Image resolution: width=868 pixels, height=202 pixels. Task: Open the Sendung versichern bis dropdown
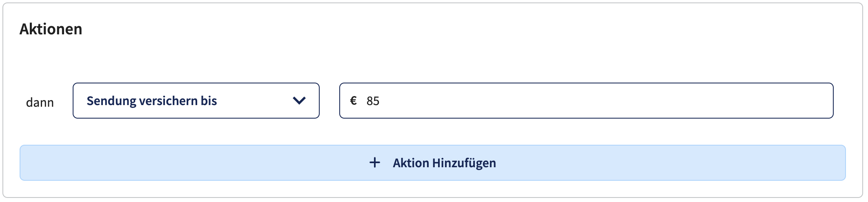click(196, 101)
